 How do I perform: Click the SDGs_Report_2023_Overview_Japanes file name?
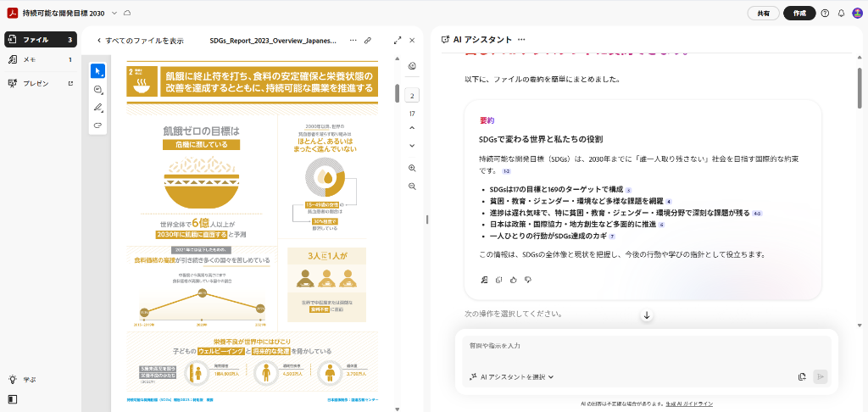click(273, 41)
